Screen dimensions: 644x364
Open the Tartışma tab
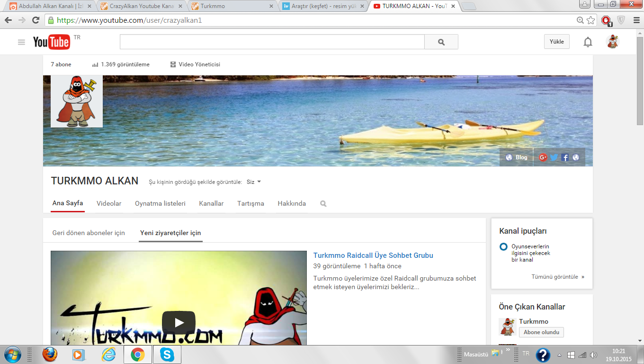tap(250, 203)
